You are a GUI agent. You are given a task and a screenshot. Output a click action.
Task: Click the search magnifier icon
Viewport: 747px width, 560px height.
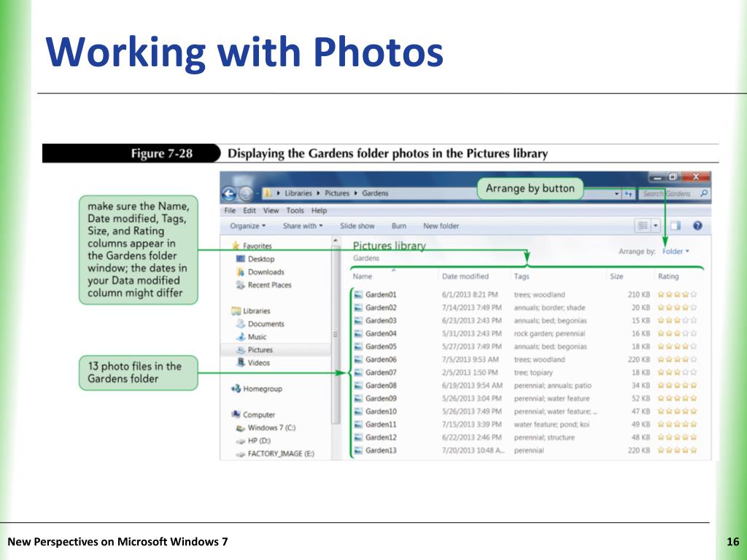tap(704, 193)
